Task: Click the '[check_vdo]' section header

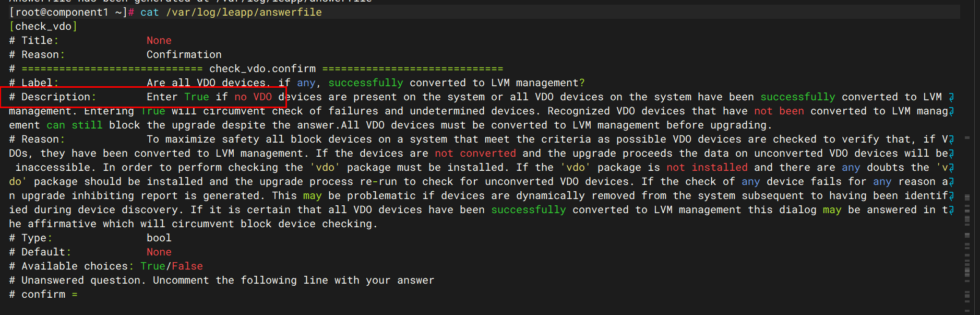Action: [x=43, y=27]
